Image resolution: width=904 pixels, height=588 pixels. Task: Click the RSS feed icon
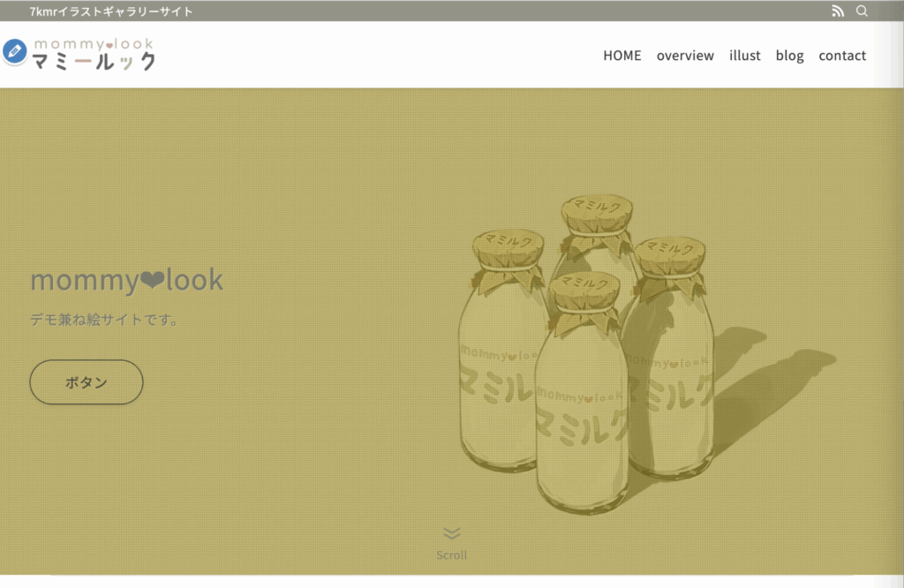point(838,11)
